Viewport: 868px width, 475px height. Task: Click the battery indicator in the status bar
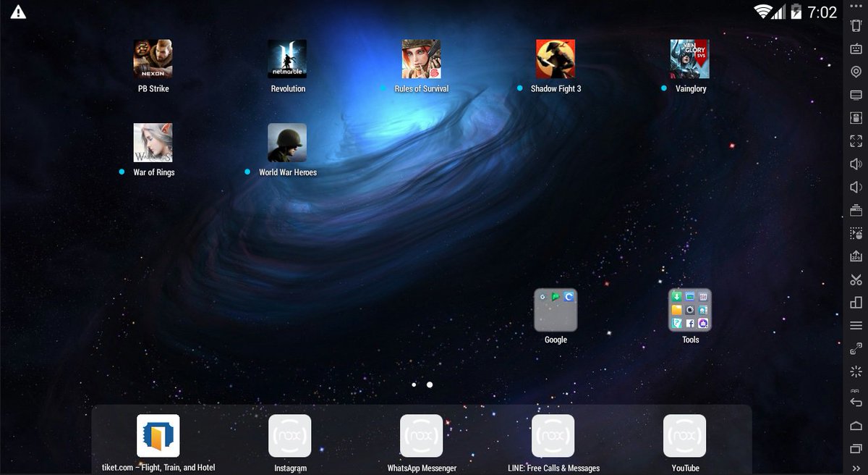796,12
